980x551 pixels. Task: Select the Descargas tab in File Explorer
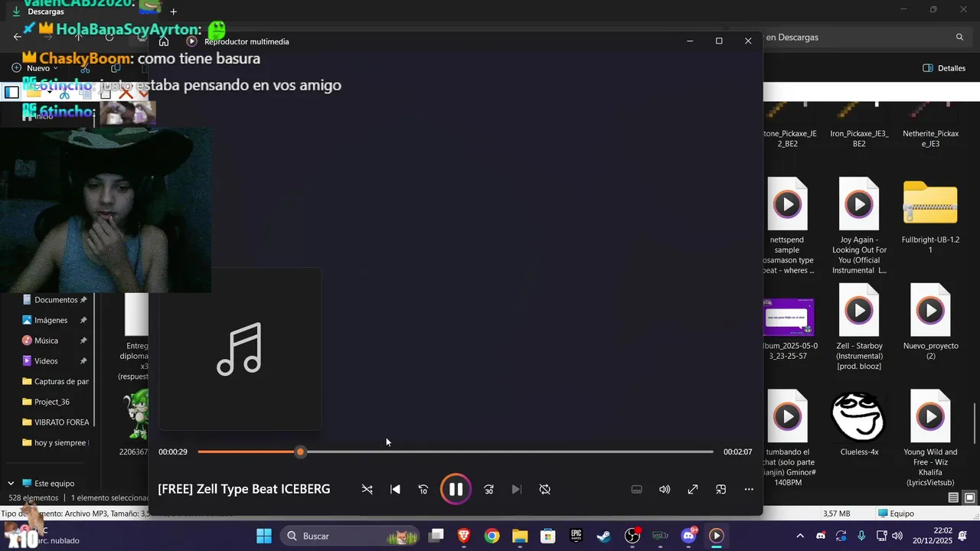pyautogui.click(x=46, y=11)
